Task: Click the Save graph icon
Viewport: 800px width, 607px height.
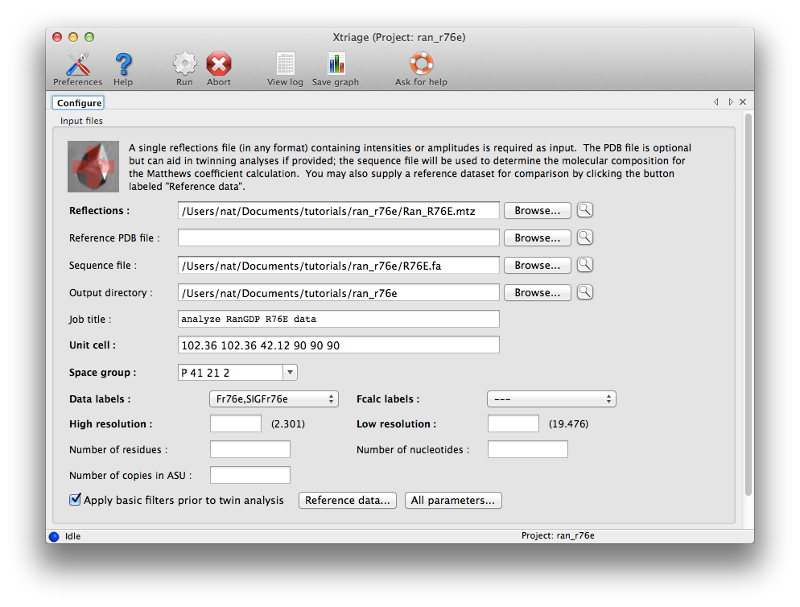Action: pos(335,65)
